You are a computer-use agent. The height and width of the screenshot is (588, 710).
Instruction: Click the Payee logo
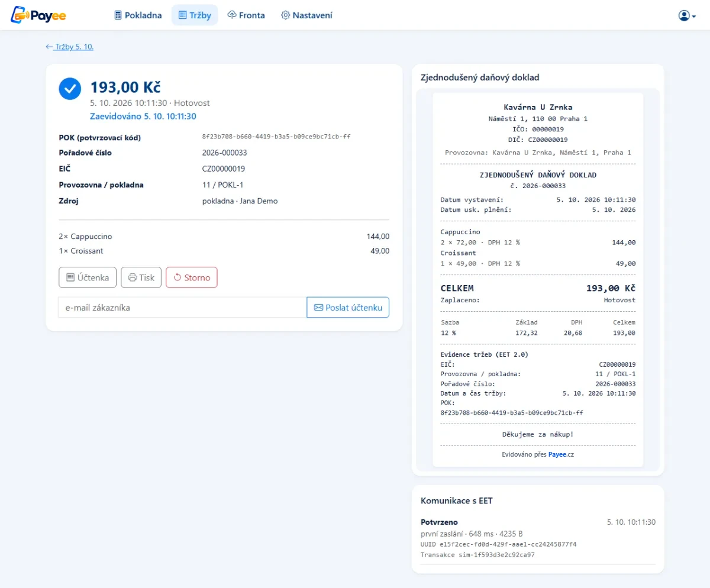tap(38, 15)
